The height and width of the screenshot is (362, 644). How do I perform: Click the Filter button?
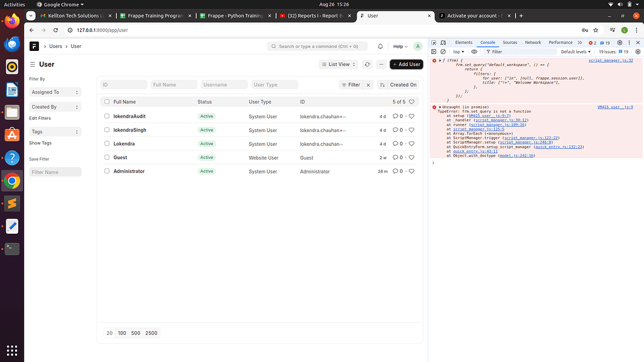pos(351,85)
